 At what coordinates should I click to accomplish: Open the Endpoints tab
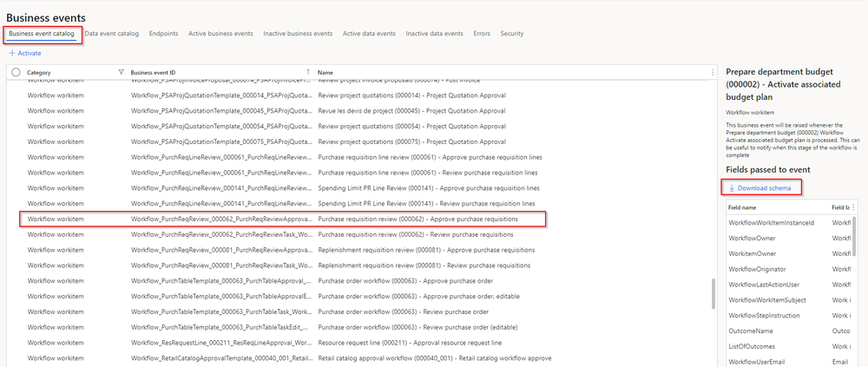click(163, 34)
